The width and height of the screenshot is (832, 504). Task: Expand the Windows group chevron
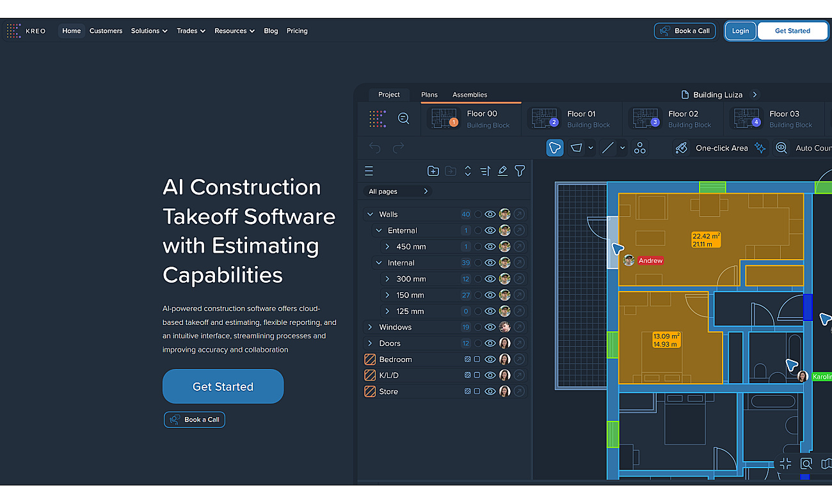click(x=370, y=327)
